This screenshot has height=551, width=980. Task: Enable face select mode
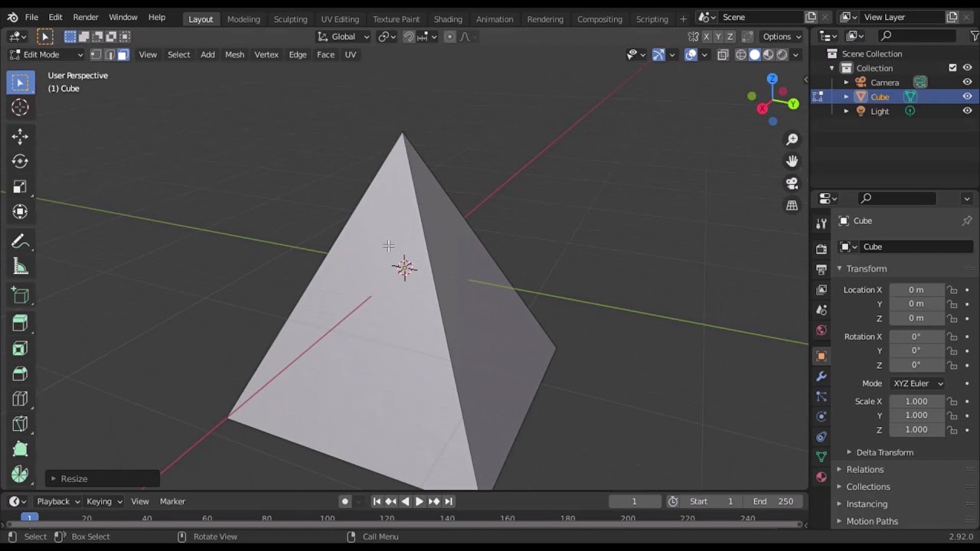point(122,54)
